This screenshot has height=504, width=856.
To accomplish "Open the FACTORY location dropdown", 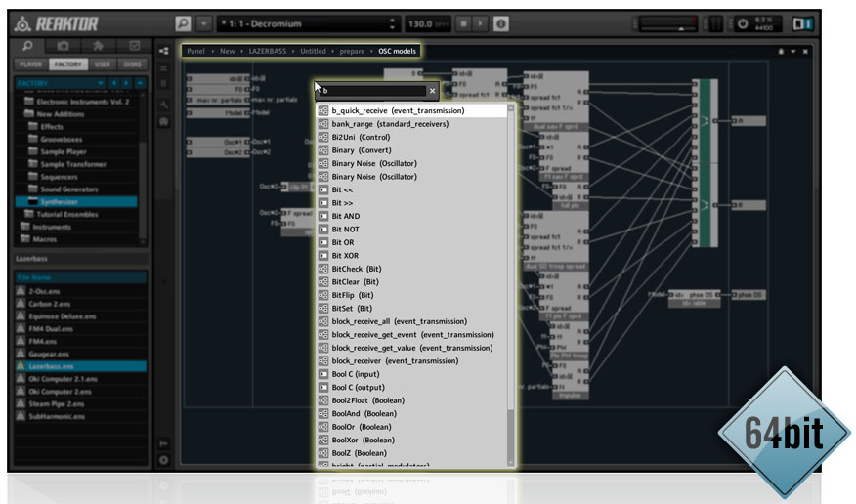I will point(60,83).
